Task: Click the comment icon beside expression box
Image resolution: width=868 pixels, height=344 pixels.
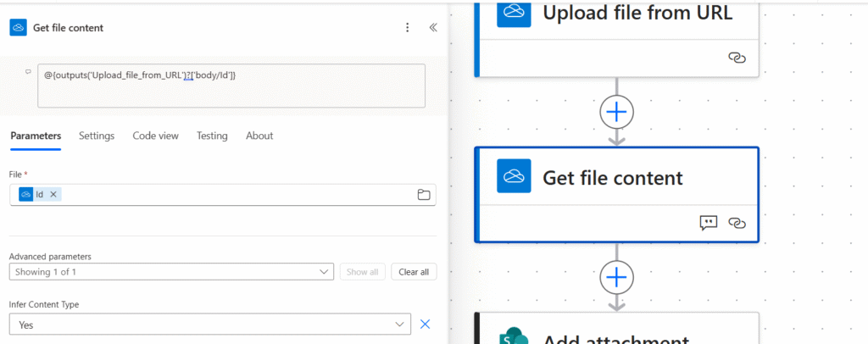Action: pos(28,72)
